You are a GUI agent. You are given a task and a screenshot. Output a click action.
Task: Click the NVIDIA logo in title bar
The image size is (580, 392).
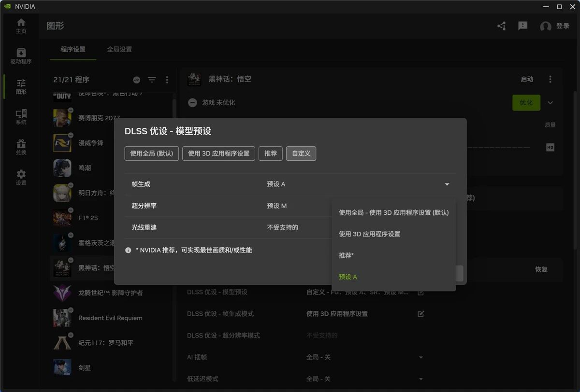point(7,7)
